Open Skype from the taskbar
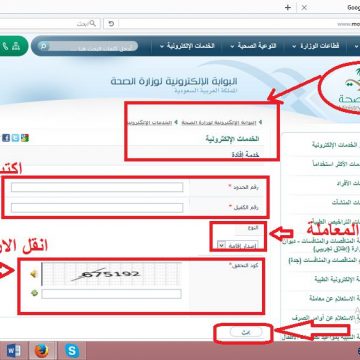This screenshot has height=360, width=360. (72, 351)
